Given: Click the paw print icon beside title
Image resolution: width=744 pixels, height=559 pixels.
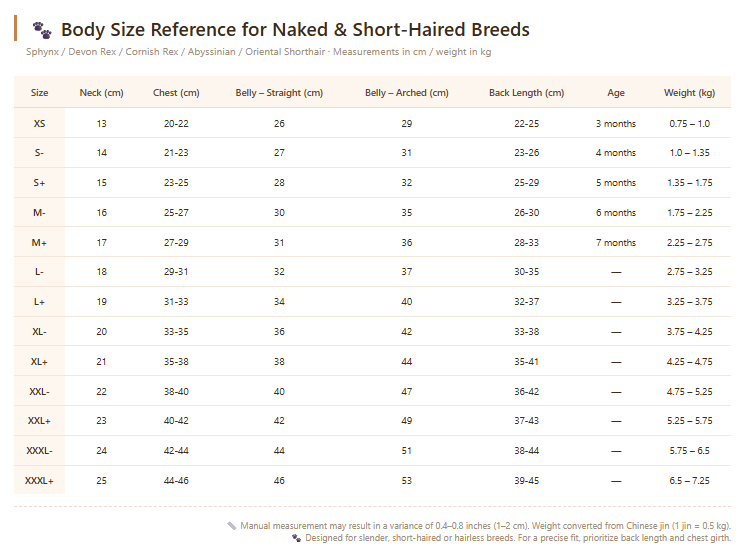Looking at the screenshot, I should coord(42,30).
